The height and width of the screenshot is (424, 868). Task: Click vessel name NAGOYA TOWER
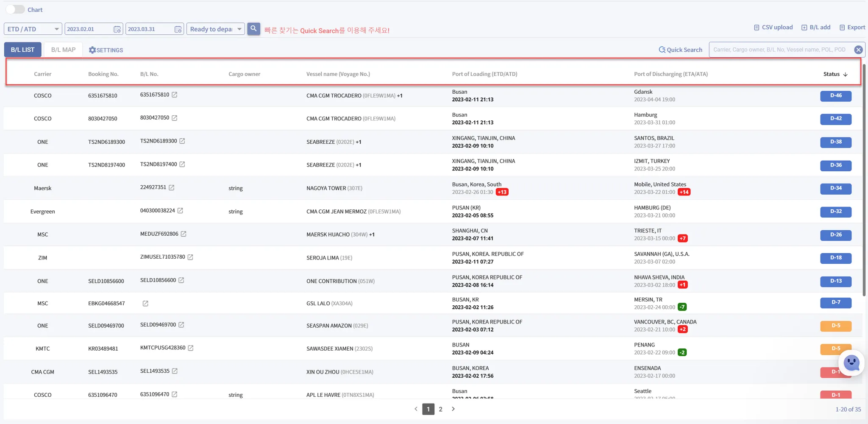pos(326,188)
